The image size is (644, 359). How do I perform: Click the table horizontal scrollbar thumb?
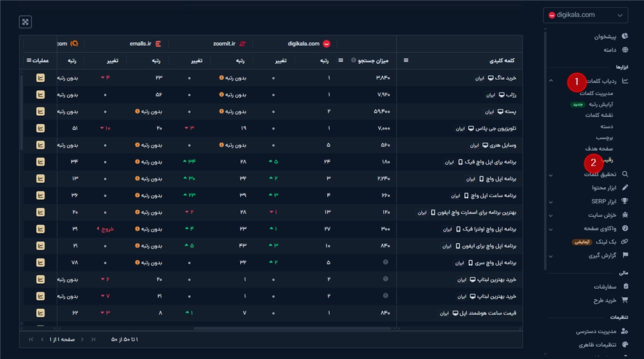(293, 328)
